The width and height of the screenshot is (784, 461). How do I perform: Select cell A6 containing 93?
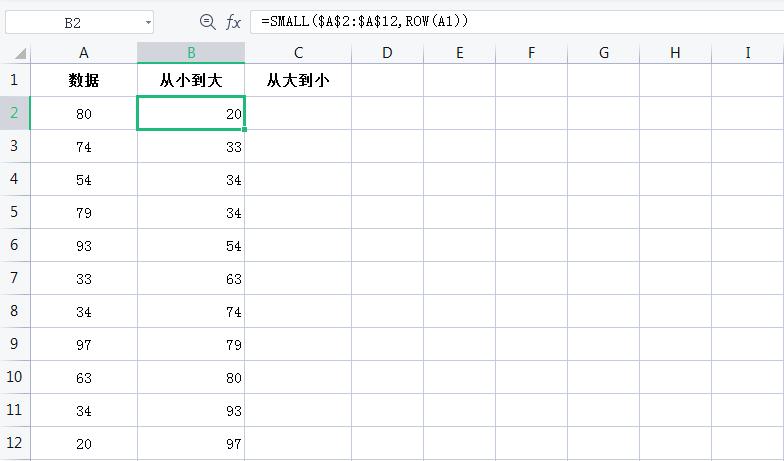pos(84,245)
